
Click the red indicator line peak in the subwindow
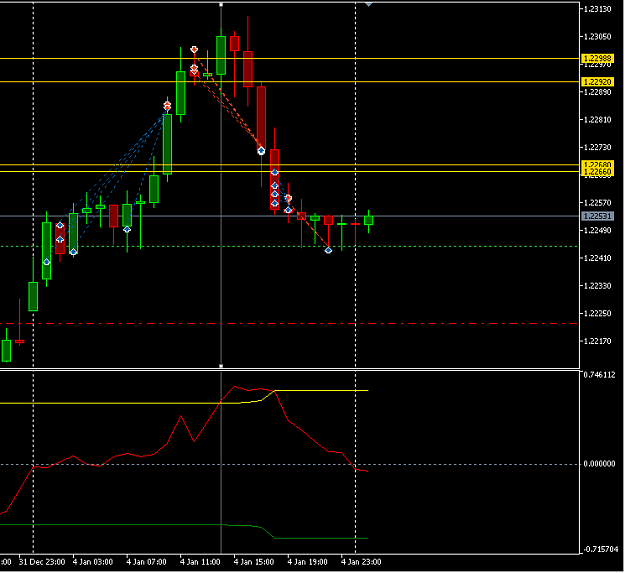point(234,387)
